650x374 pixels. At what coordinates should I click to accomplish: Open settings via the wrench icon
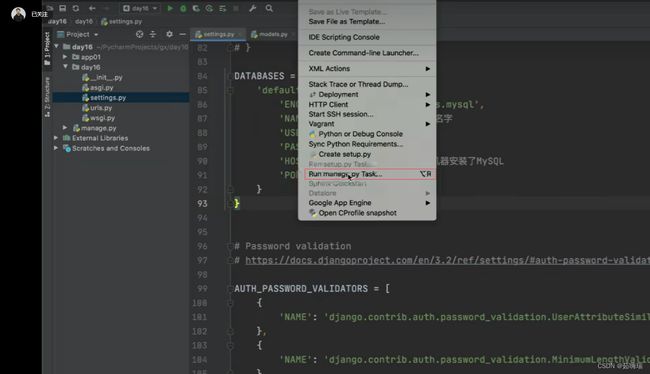tap(252, 8)
